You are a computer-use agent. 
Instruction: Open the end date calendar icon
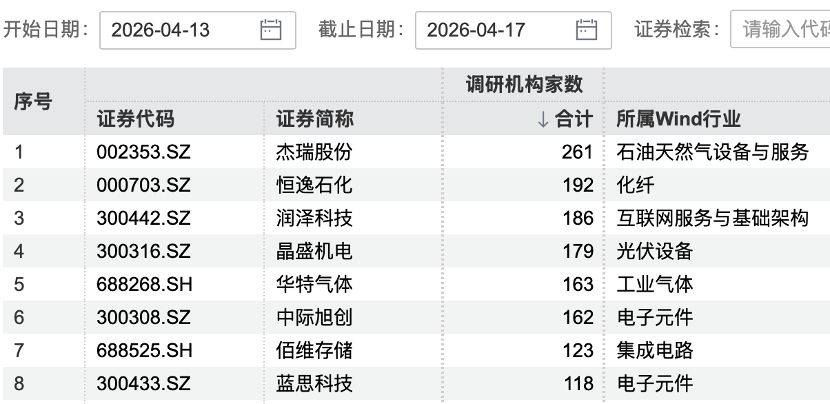click(x=586, y=30)
